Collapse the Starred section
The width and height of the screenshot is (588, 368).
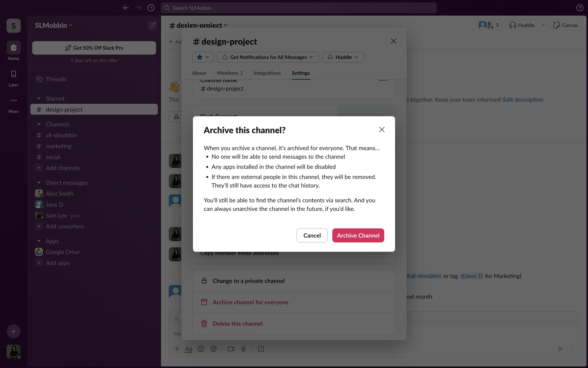coord(39,99)
